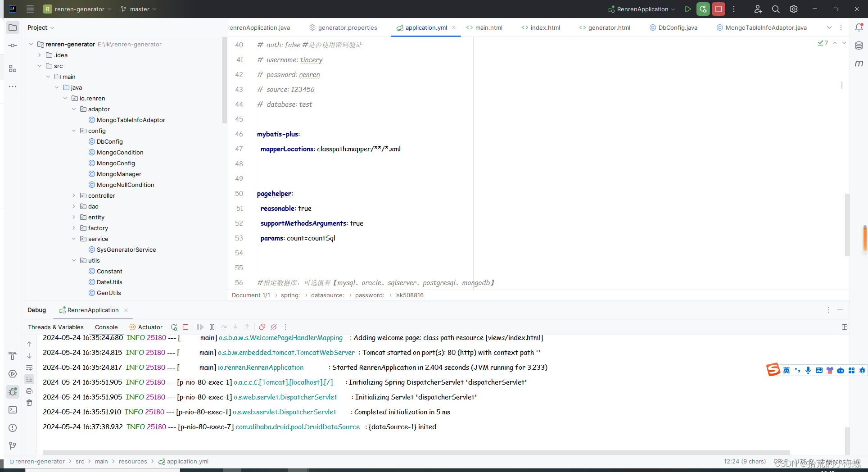This screenshot has height=472, width=868.
Task: Clear console with the trash icon
Action: coord(29,403)
